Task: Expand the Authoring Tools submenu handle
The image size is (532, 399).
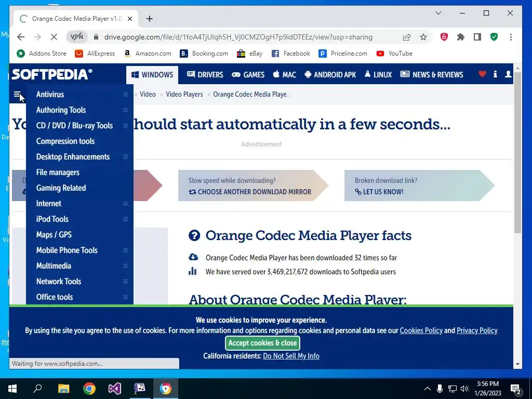Action: (x=125, y=110)
